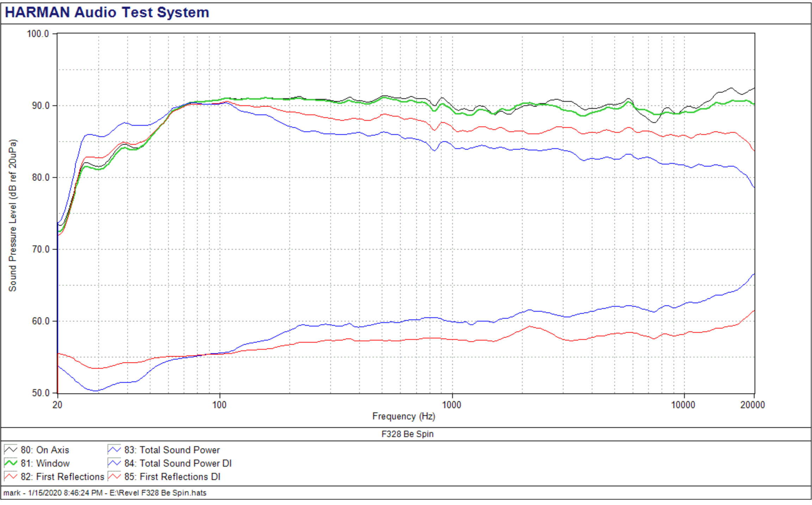This screenshot has height=505, width=812.
Task: Select the '84: Total Sound Power DI' label
Action: click(x=178, y=463)
